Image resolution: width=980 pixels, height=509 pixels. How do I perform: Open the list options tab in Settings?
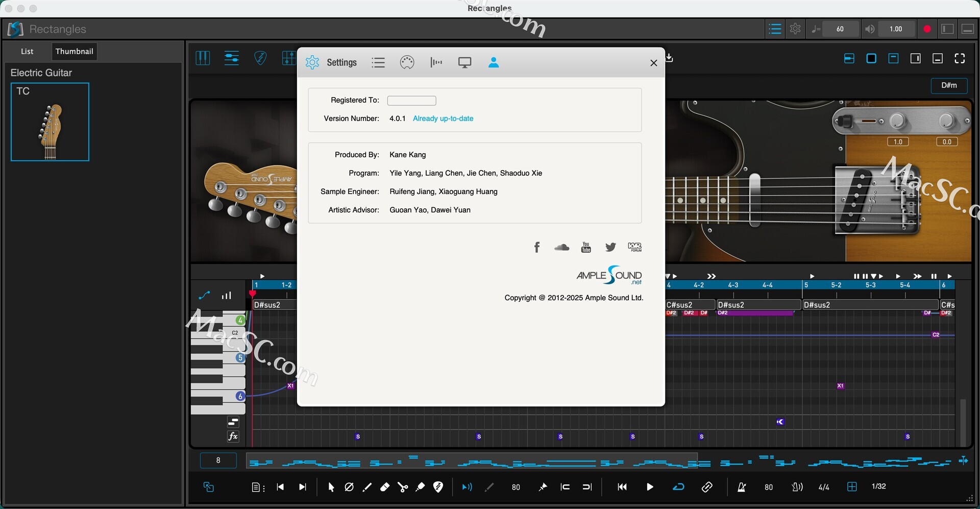click(378, 63)
